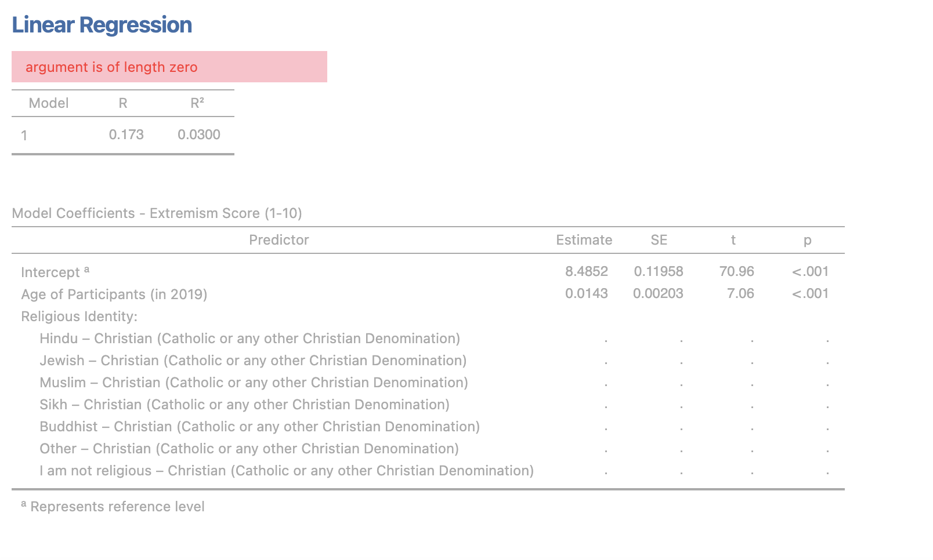Select the Muslim – Christian comparison row

pos(428,383)
